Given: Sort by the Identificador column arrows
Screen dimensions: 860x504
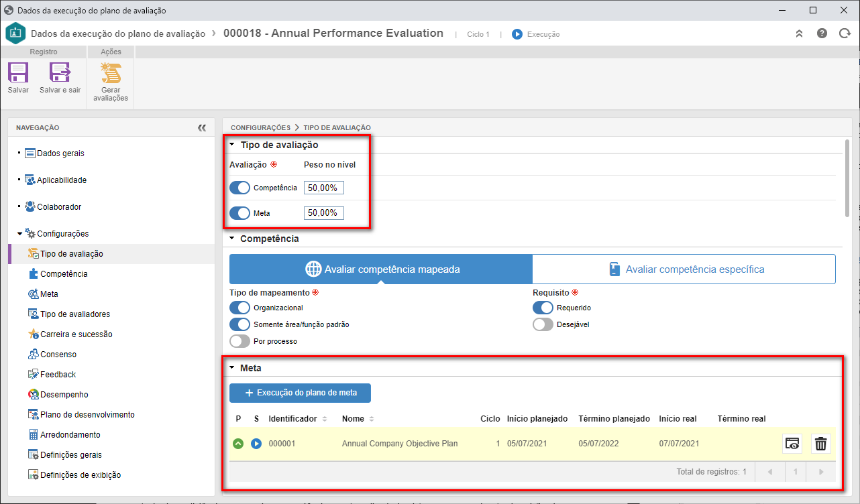Looking at the screenshot, I should [x=325, y=419].
